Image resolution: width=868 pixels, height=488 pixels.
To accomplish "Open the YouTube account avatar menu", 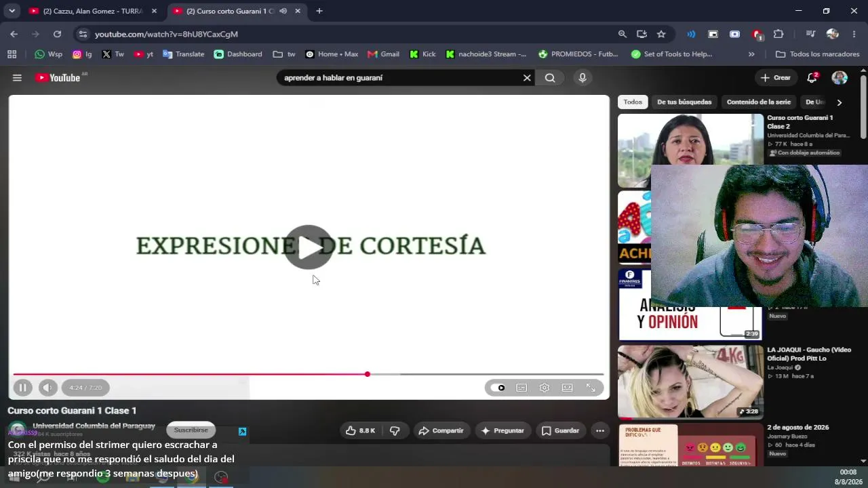I will click(840, 78).
